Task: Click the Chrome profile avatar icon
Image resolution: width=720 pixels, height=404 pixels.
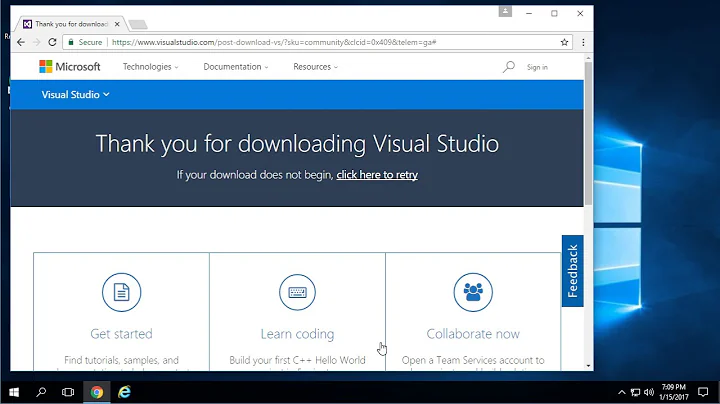Action: coord(505,11)
